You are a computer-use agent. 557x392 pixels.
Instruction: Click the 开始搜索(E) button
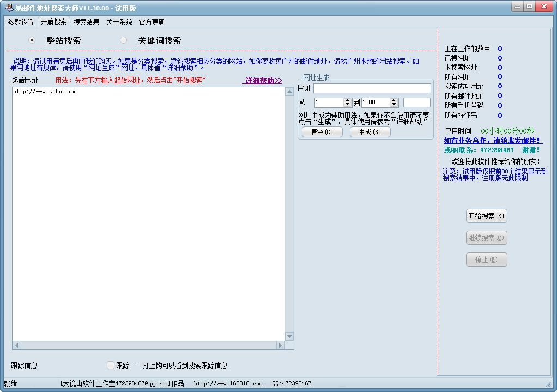pyautogui.click(x=486, y=216)
